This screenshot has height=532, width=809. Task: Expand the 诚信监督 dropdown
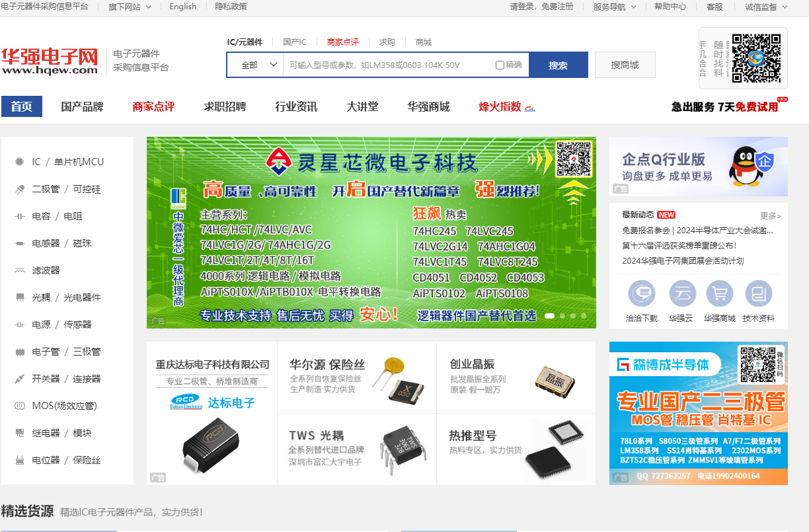pyautogui.click(x=766, y=7)
